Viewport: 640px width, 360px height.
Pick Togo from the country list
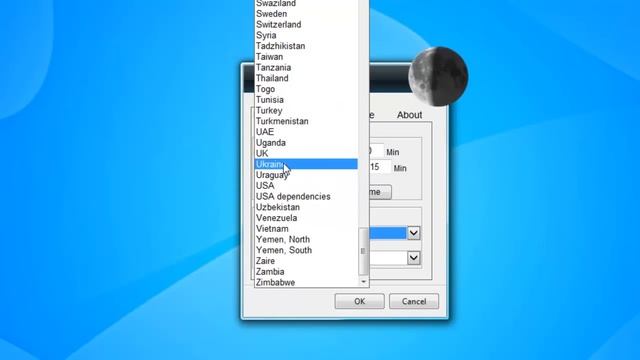[306, 89]
